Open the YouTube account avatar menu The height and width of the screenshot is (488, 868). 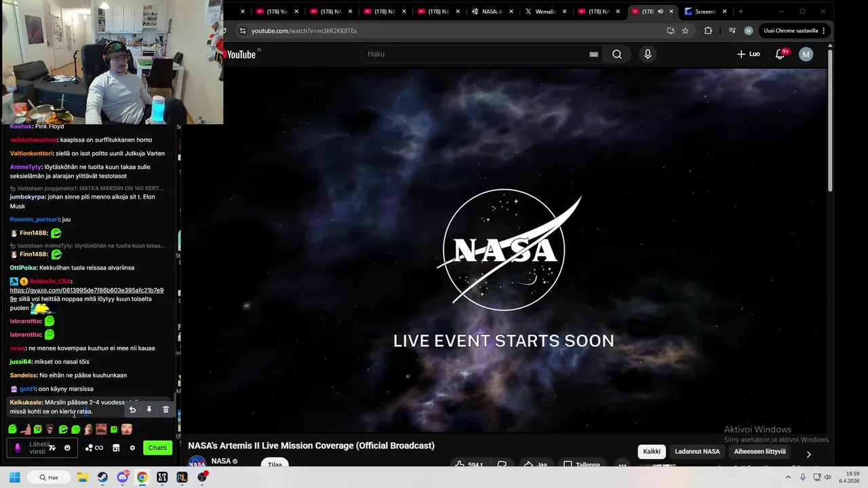point(806,54)
